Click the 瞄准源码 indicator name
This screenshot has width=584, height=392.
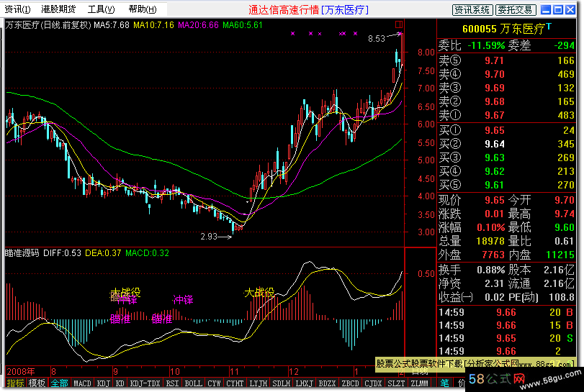pyautogui.click(x=22, y=253)
